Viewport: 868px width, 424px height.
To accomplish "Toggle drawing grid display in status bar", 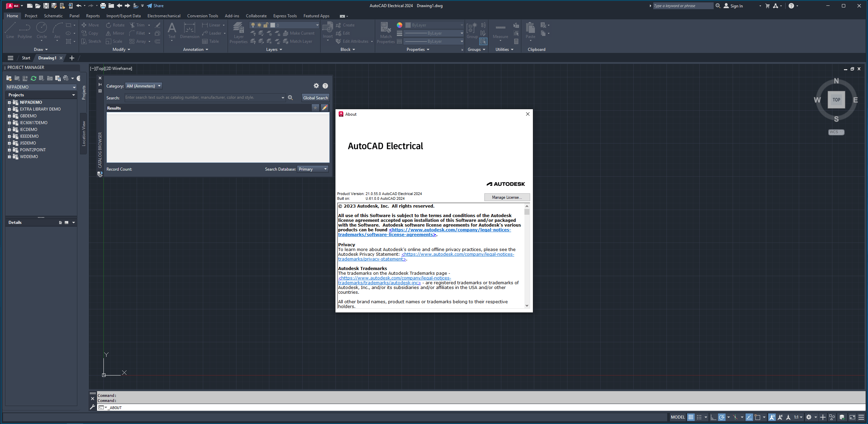I will pyautogui.click(x=691, y=417).
